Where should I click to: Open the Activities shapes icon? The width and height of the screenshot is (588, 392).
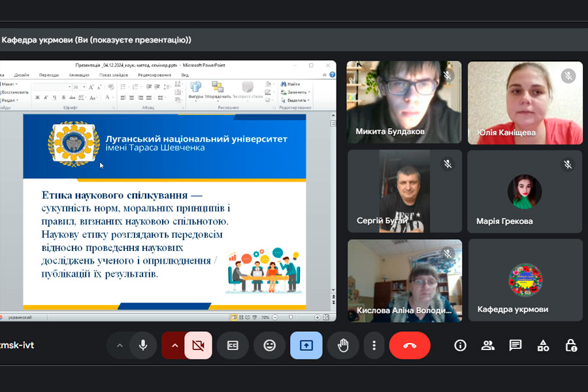pyautogui.click(x=543, y=345)
